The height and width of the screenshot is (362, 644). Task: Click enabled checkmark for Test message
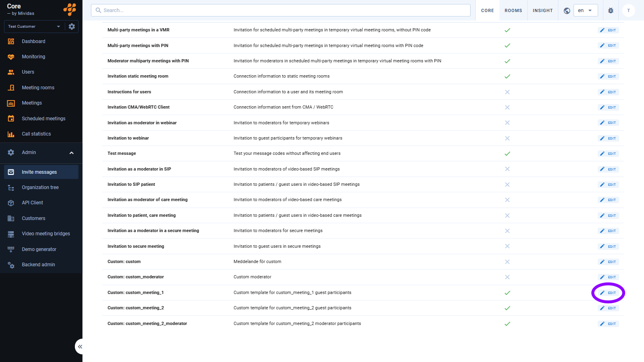tap(507, 154)
